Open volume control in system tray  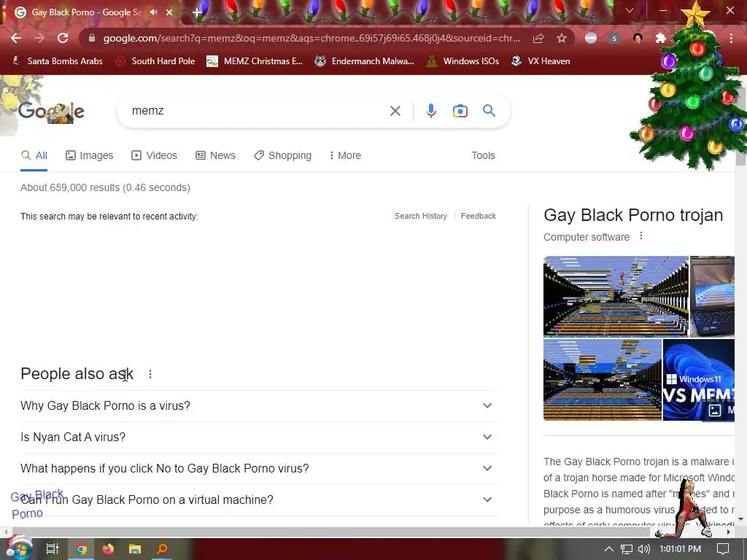pos(643,549)
